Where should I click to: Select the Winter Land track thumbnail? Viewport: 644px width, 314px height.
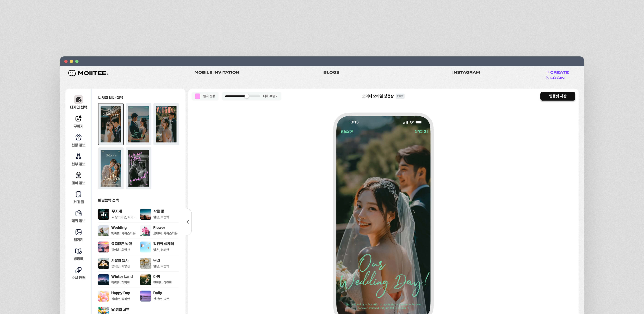pyautogui.click(x=103, y=280)
